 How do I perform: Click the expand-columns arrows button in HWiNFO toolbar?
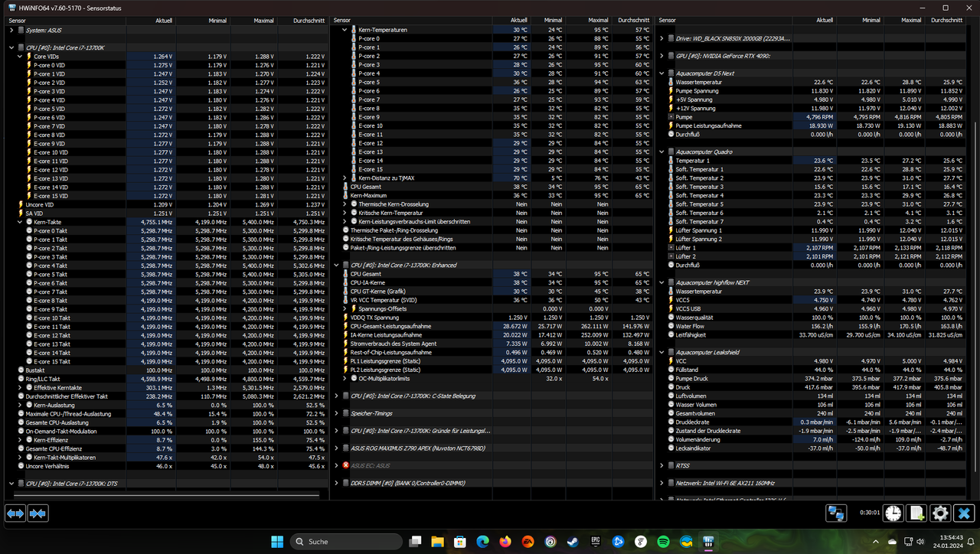(15, 513)
